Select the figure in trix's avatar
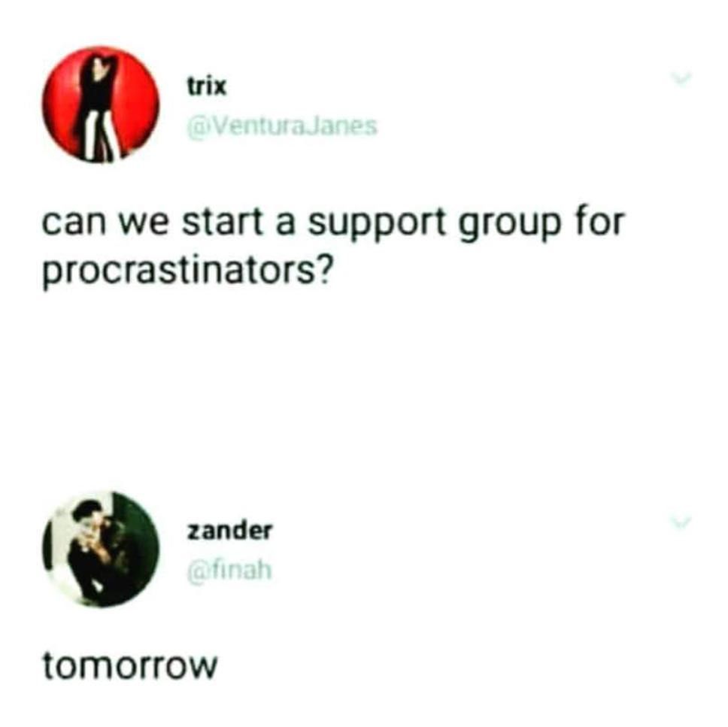728x727 pixels. (99, 109)
